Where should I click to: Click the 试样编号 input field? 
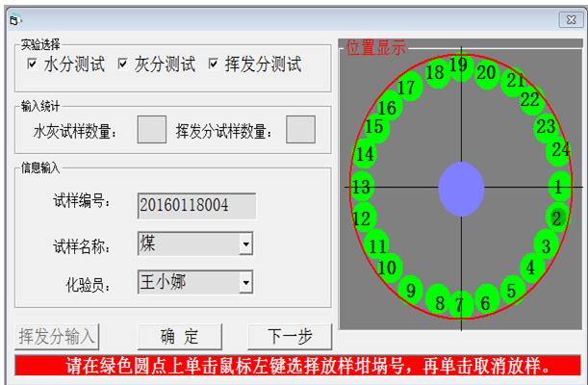click(x=197, y=206)
